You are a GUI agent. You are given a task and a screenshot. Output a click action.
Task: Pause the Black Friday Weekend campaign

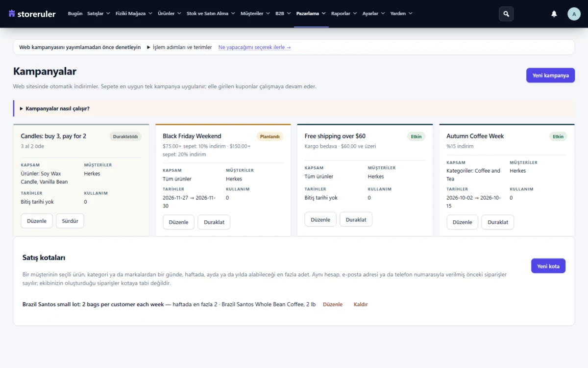(x=214, y=222)
